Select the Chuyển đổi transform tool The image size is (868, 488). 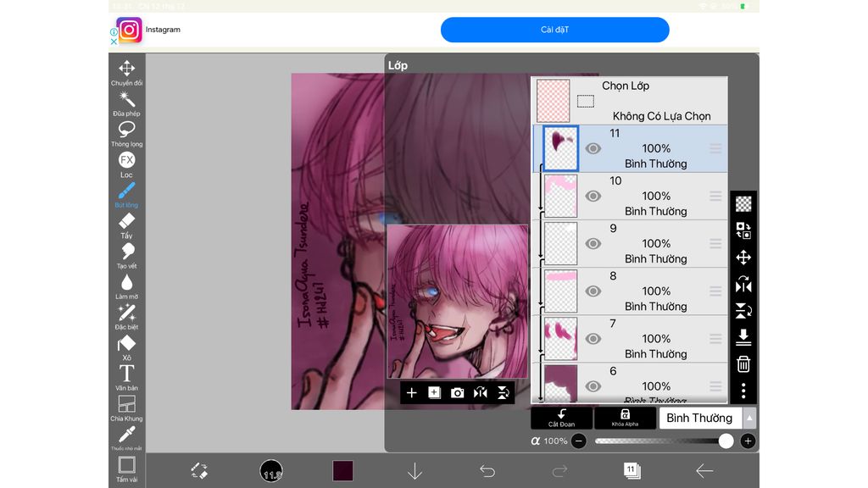pyautogui.click(x=127, y=73)
